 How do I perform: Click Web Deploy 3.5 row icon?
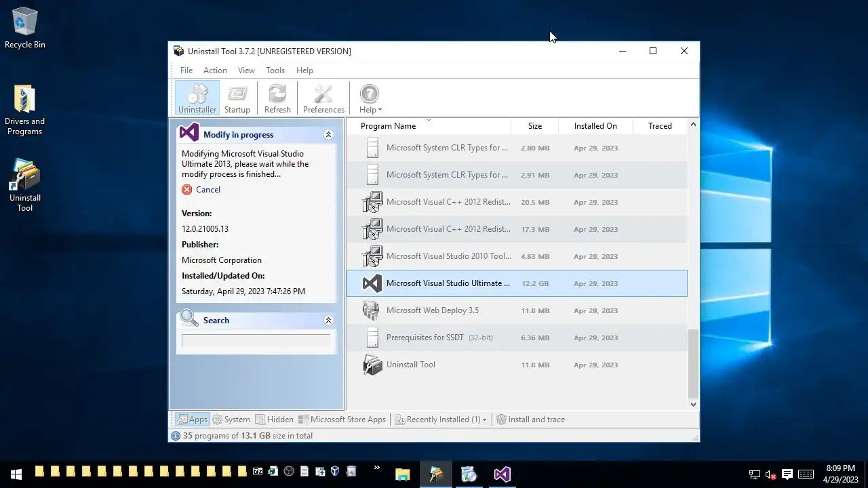(372, 310)
